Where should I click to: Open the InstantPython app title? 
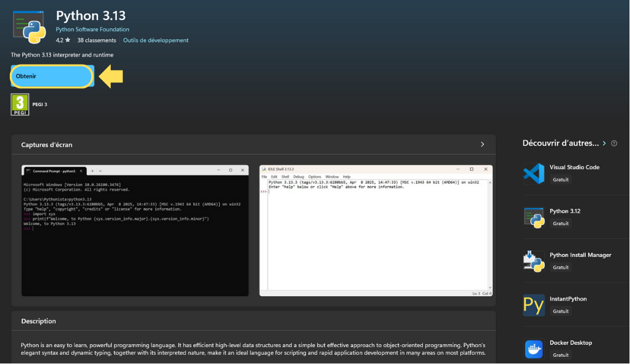click(568, 298)
